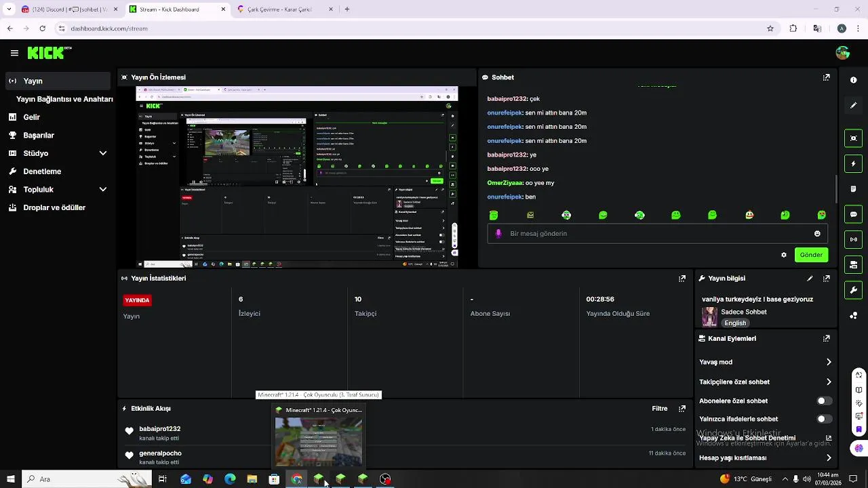Open Takipçilere özel sohbet options
The width and height of the screenshot is (868, 488).
[766, 382]
